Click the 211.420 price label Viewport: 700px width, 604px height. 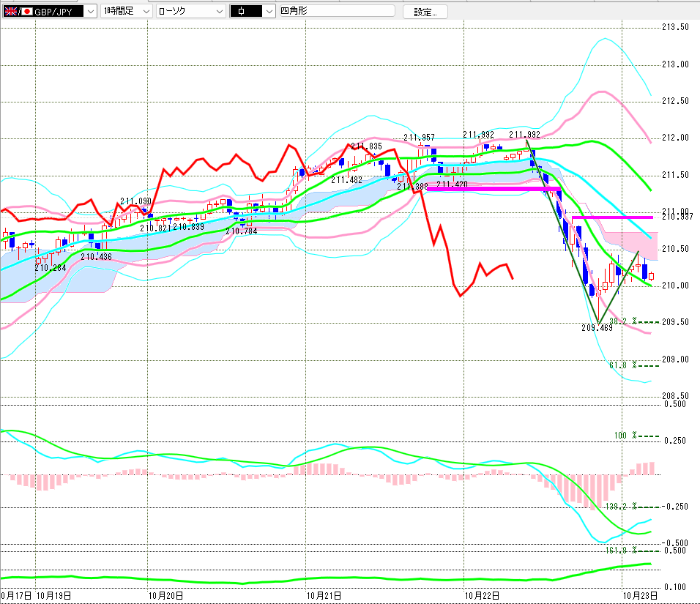(x=453, y=184)
